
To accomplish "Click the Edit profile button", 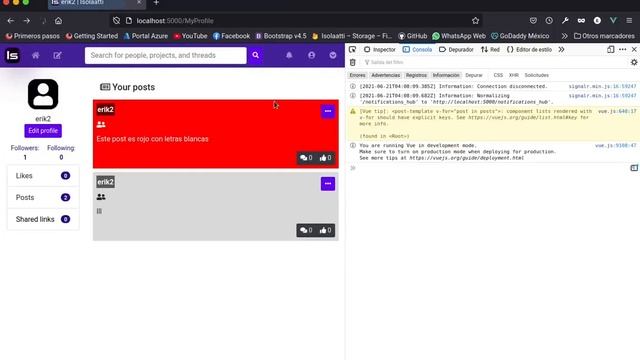I will 43,131.
